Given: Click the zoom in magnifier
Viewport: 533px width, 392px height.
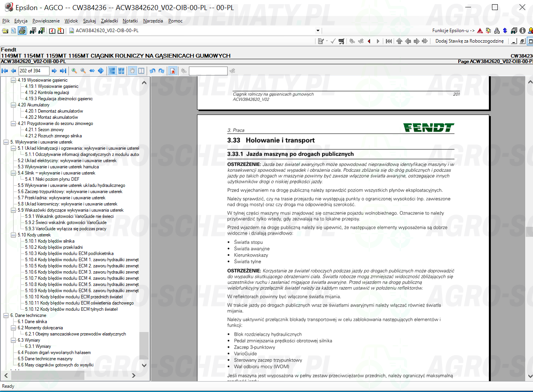Looking at the screenshot, I should click(74, 71).
